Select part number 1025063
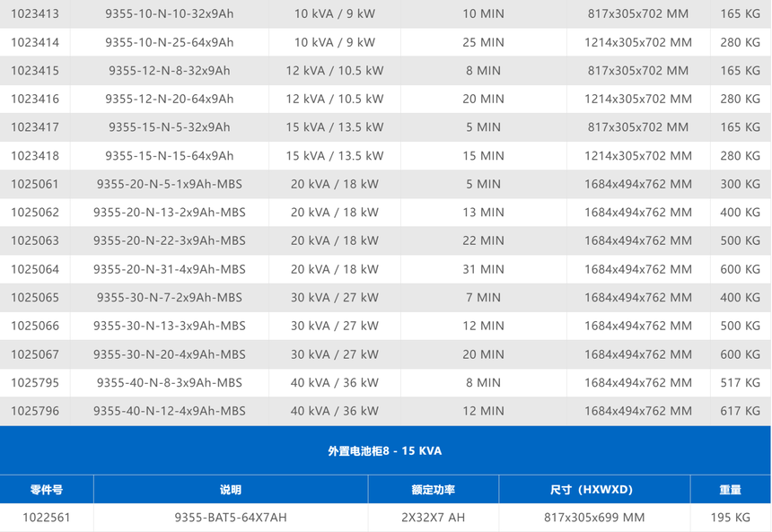The image size is (772, 532). click(x=35, y=240)
